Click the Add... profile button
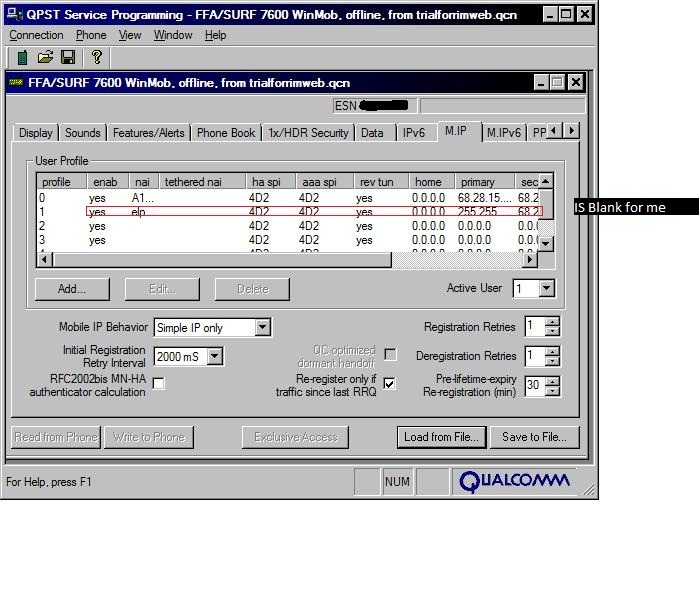 72,289
